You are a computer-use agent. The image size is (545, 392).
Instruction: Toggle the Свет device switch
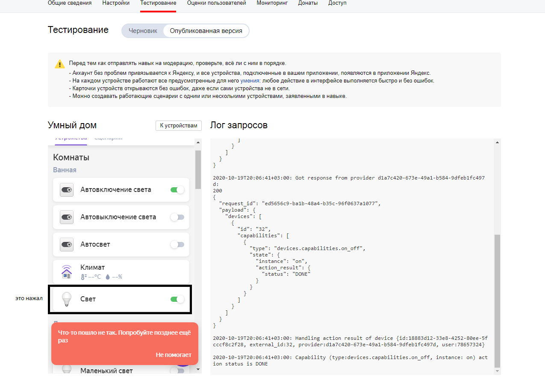point(177,299)
